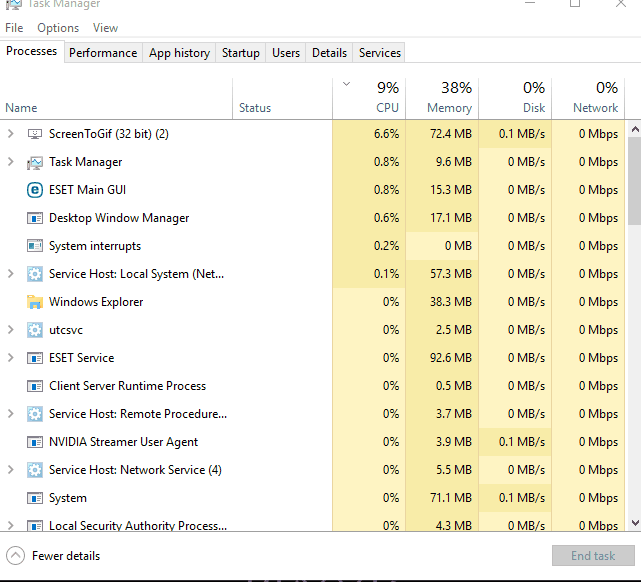Expand Service Host: Network Service (4) row
Image resolution: width=641 pixels, height=582 pixels.
[x=11, y=470]
